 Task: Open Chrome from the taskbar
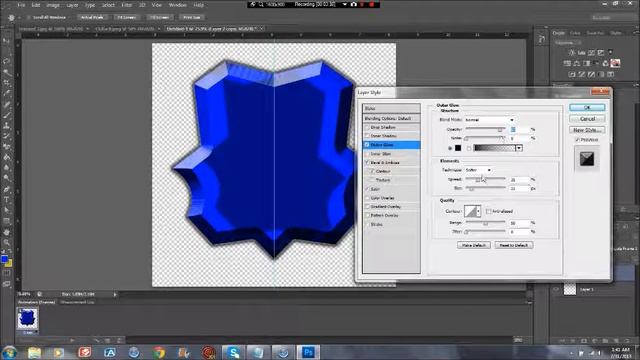click(x=159, y=352)
